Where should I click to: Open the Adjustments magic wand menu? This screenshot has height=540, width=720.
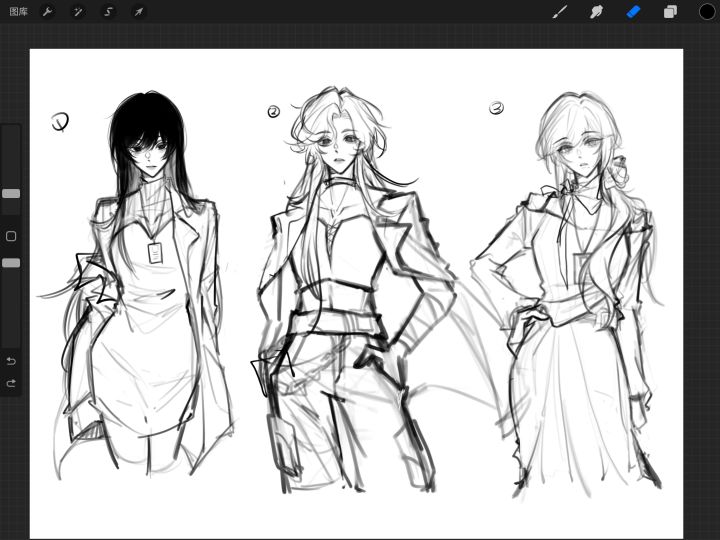pos(78,11)
